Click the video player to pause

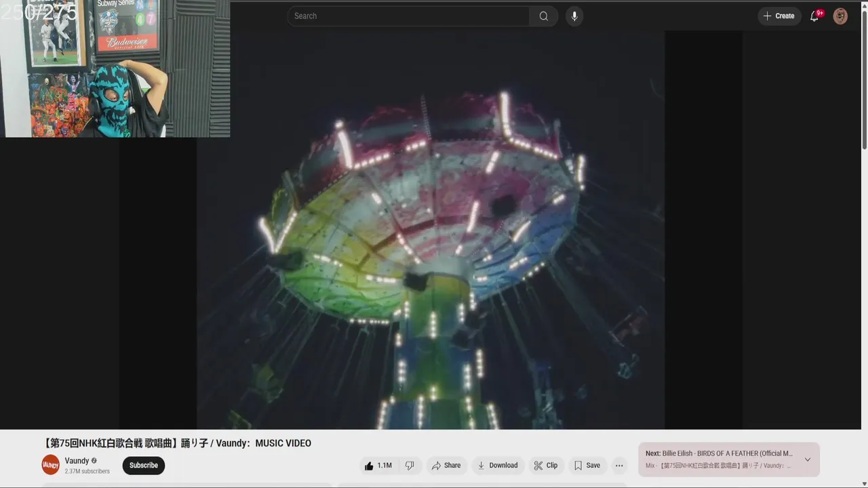(x=431, y=230)
